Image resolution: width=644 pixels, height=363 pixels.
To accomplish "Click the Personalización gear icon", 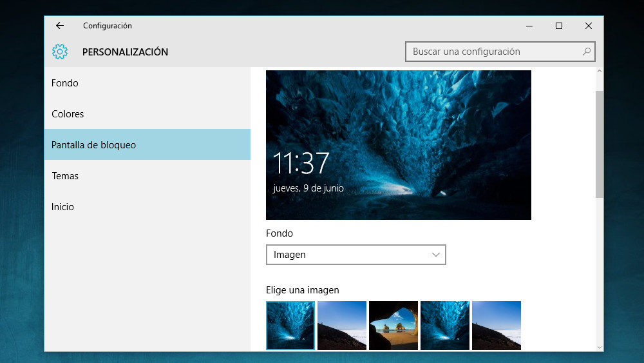I will 60,52.
